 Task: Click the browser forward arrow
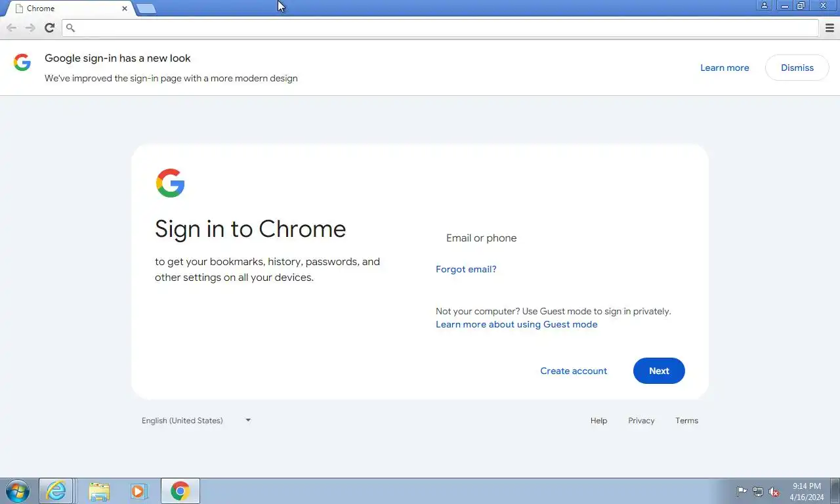pos(30,28)
